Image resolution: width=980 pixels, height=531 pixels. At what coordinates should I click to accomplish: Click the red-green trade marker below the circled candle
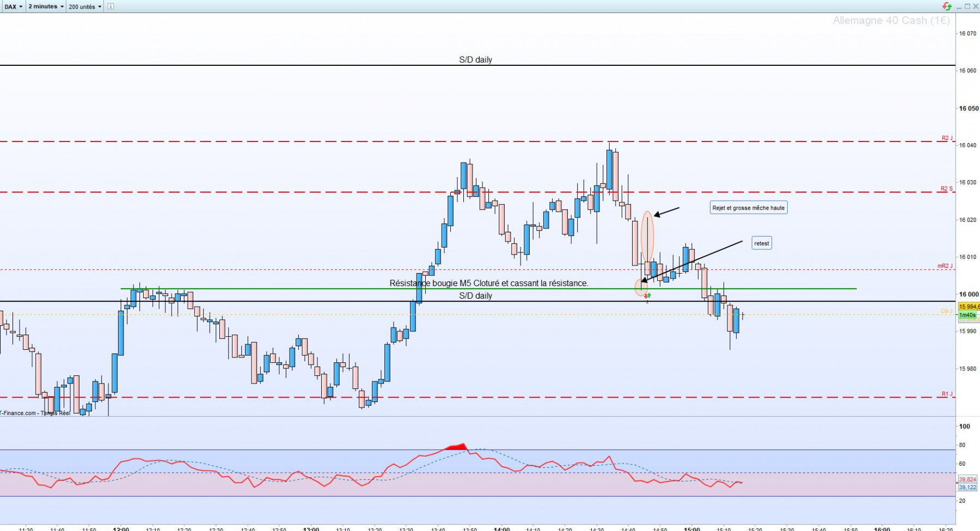pos(647,296)
